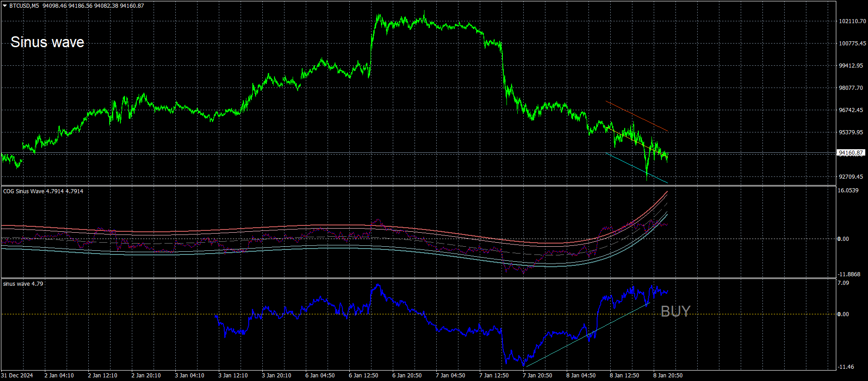This screenshot has height=381, width=868.
Task: Click the 8 Jan 04:50 time label
Action: [581, 376]
